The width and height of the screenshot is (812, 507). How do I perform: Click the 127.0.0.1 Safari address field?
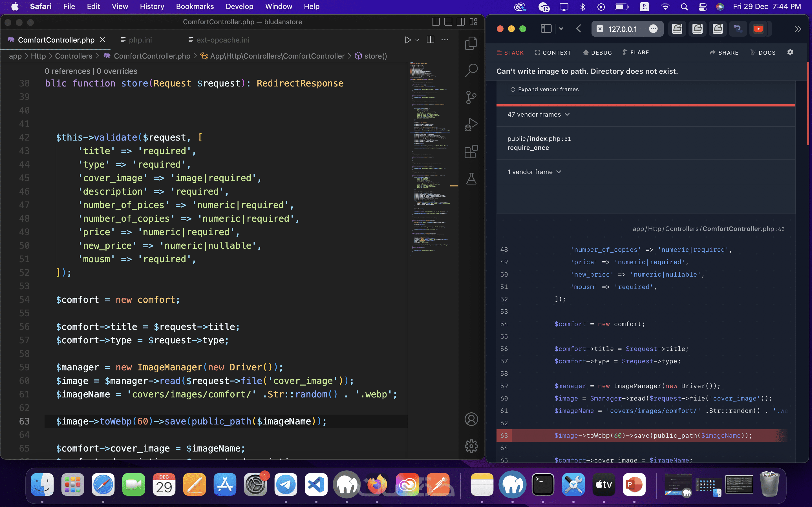tap(623, 29)
